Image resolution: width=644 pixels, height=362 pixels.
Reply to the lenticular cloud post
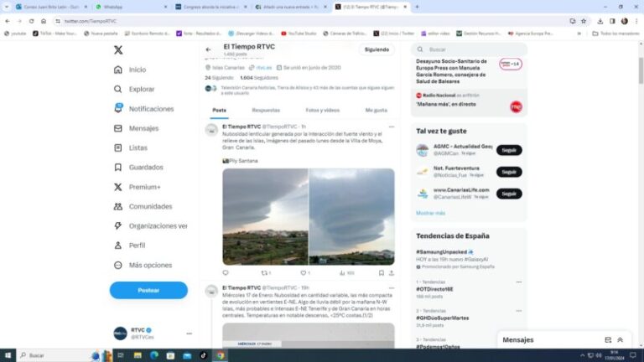click(x=226, y=273)
